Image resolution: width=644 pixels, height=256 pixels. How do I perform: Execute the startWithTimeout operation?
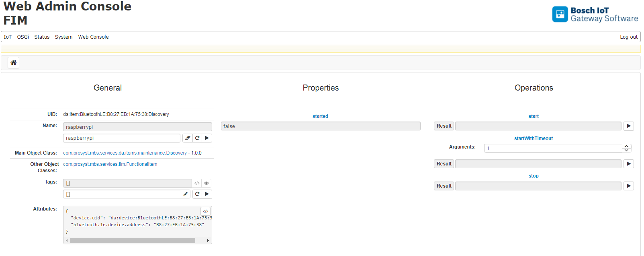point(629,164)
